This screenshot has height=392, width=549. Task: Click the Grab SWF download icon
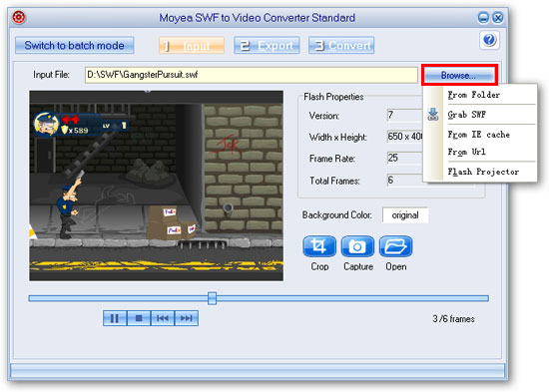pos(433,115)
